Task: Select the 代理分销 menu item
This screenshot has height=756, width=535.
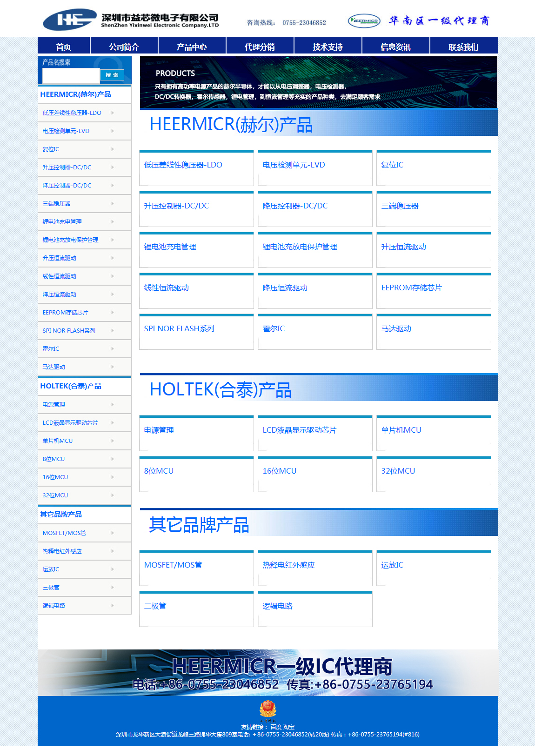Action: [260, 47]
